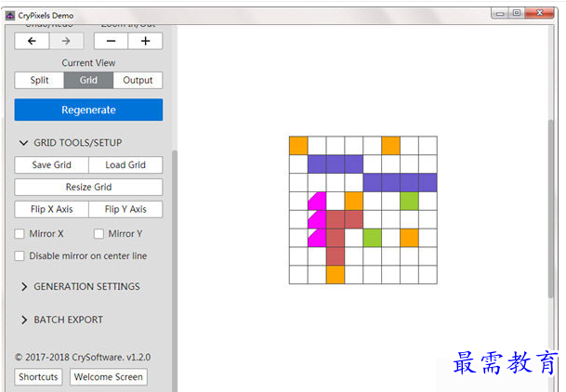
Task: Collapse the GRID TOOLS/SETUP section
Action: tap(71, 143)
